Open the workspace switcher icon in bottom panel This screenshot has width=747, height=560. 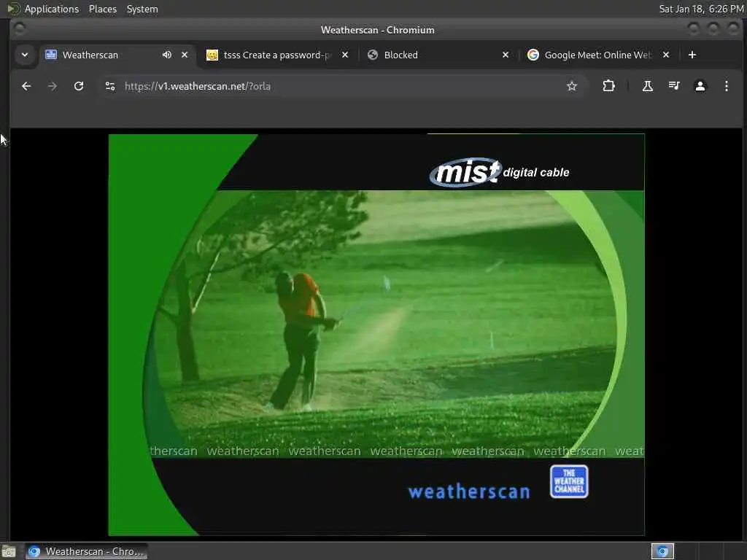click(662, 551)
